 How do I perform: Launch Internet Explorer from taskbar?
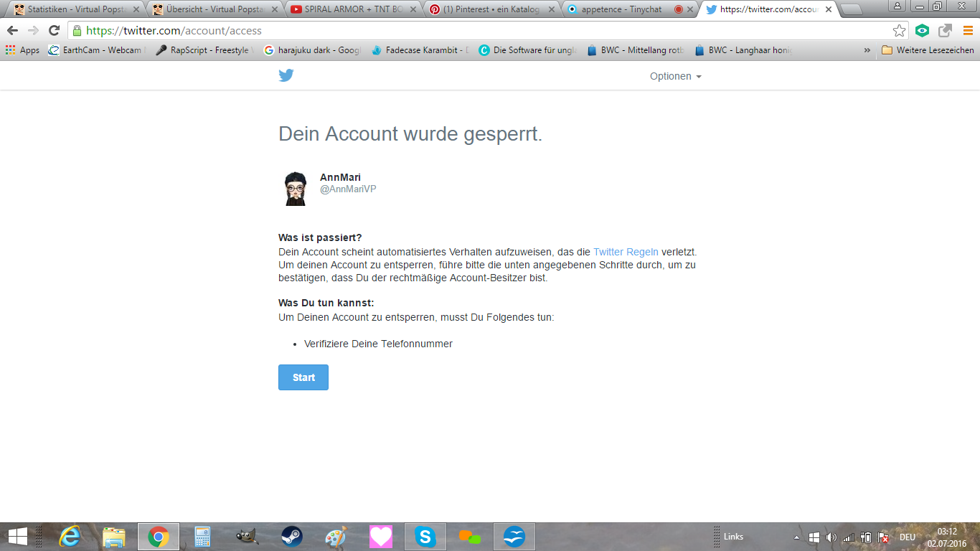[70, 537]
